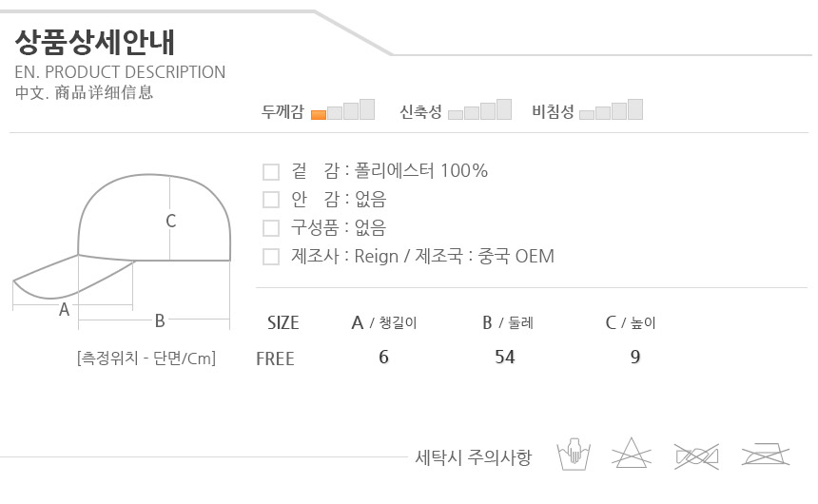Click the do-not-wring crossed twist icon
The height and width of the screenshot is (504, 818).
pyautogui.click(x=696, y=455)
